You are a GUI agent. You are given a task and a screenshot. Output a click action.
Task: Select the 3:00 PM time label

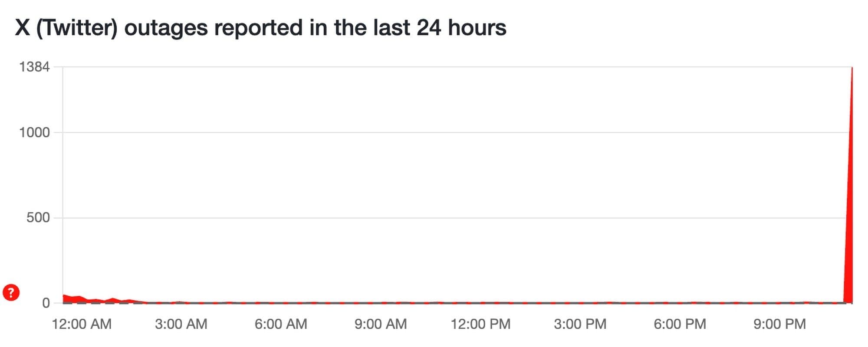[580, 324]
